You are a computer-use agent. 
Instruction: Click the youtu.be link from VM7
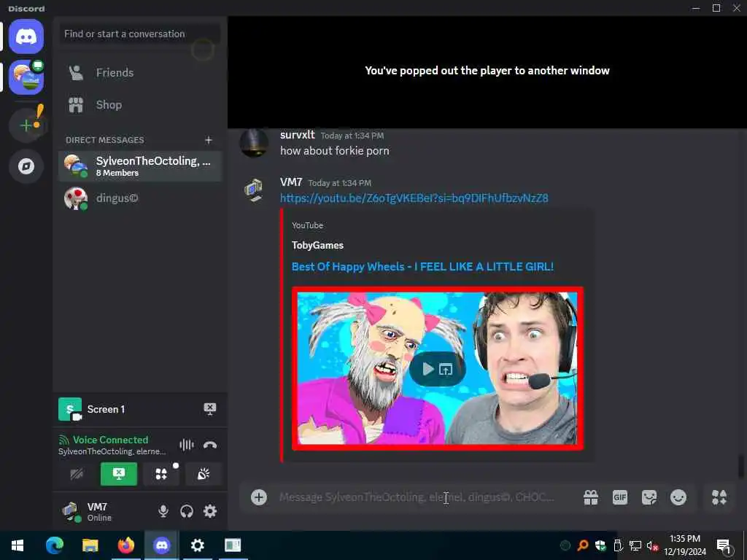point(414,198)
